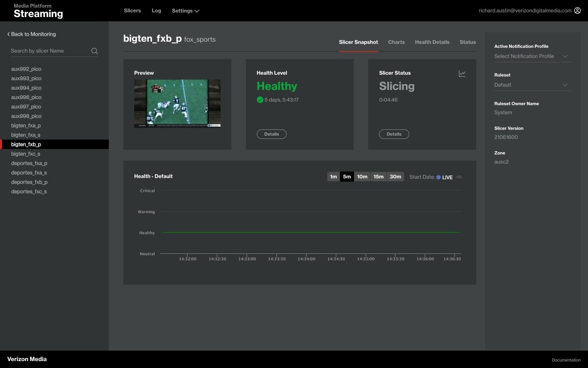Select bigten_fxc_s in slicer list
The height and width of the screenshot is (368, 588).
tap(25, 154)
